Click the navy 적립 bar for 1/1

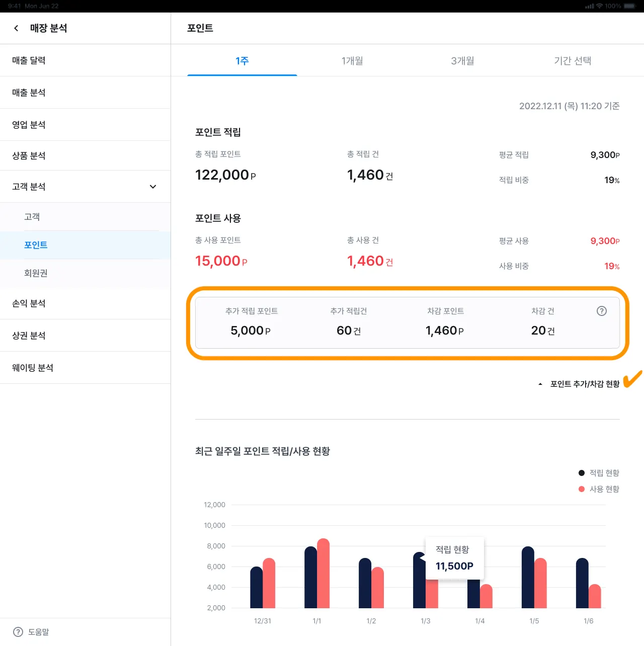coord(311,577)
